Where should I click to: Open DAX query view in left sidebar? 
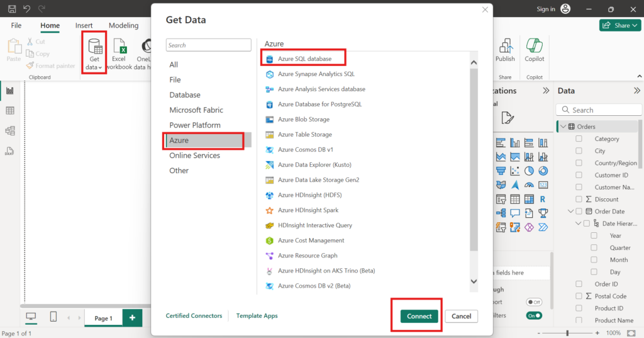click(x=10, y=151)
